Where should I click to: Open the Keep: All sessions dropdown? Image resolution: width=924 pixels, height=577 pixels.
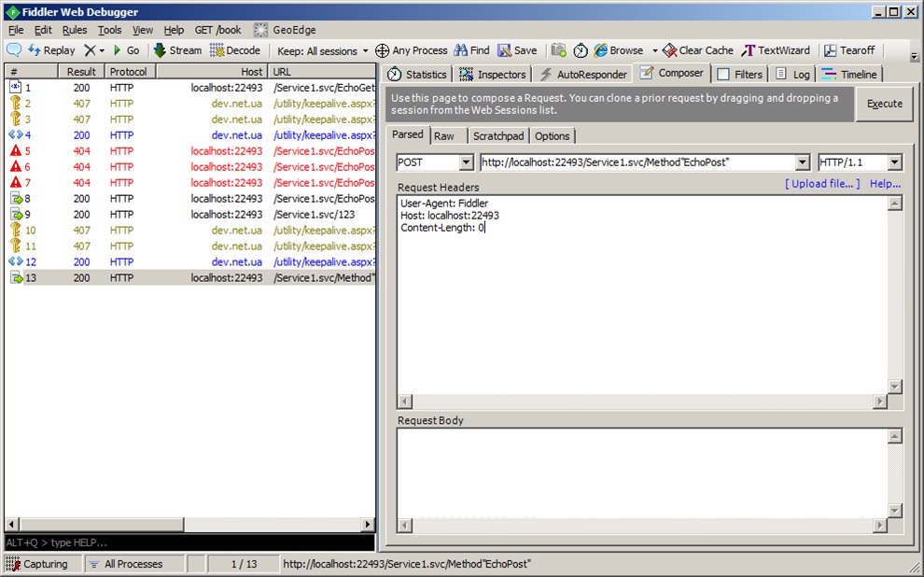(x=322, y=50)
